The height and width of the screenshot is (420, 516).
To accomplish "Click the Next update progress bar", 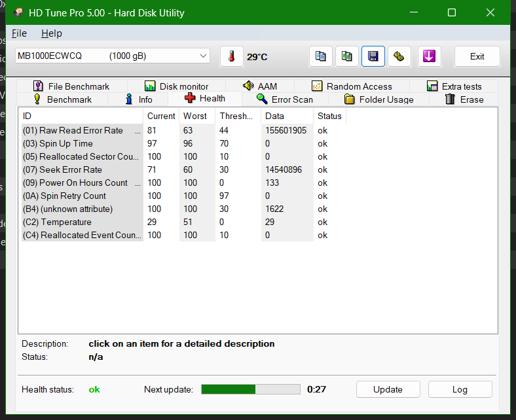I will pos(251,389).
